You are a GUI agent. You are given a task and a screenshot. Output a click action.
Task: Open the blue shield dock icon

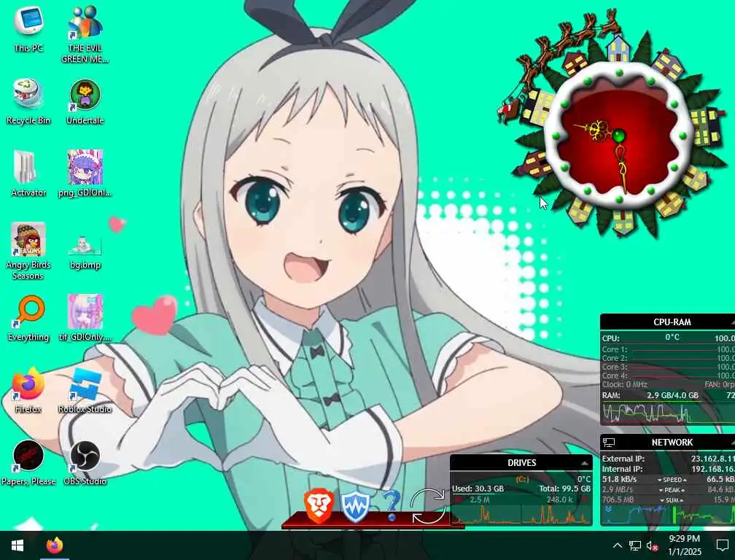(x=355, y=507)
